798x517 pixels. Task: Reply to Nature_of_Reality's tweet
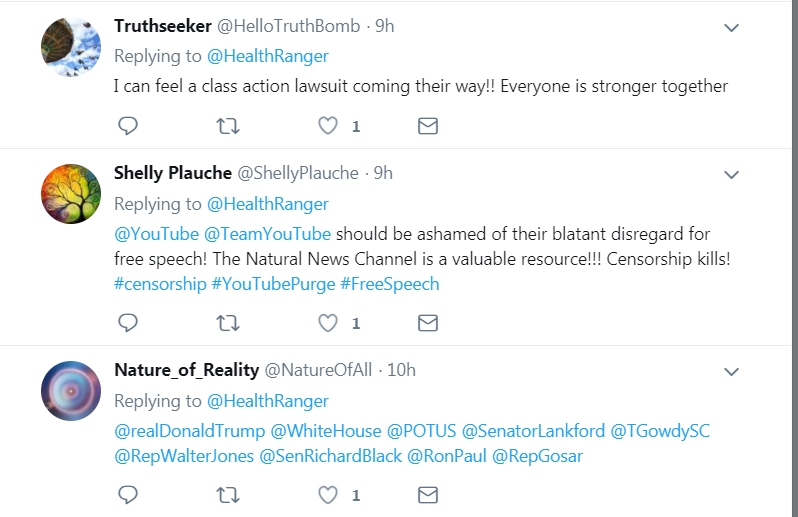tap(127, 495)
